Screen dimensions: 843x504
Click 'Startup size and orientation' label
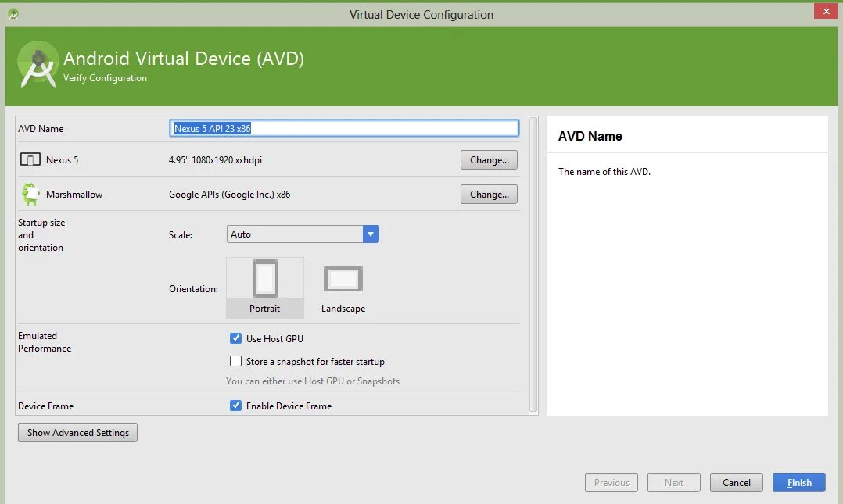tap(41, 234)
